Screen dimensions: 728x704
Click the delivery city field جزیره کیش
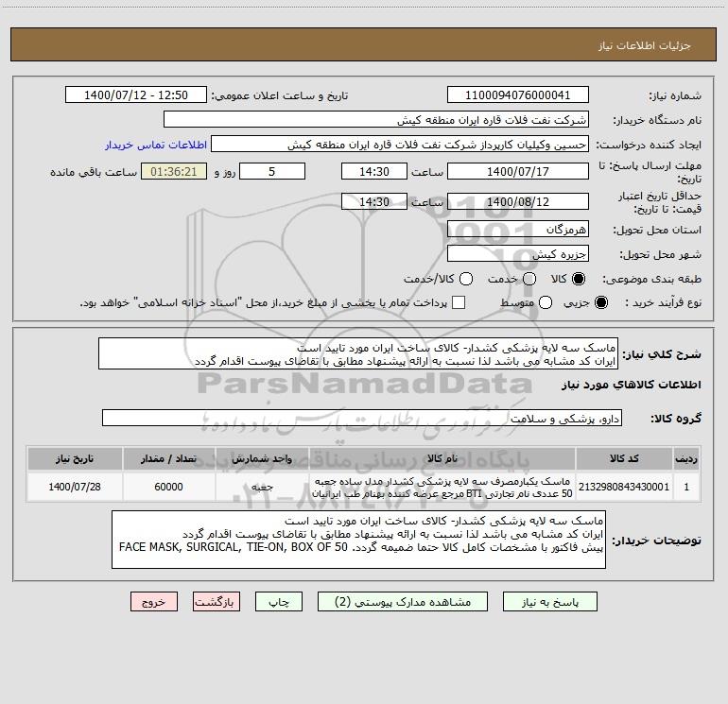[518, 254]
